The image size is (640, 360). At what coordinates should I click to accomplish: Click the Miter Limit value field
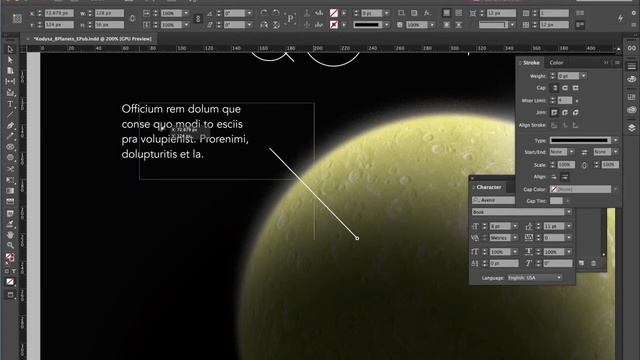[565, 100]
